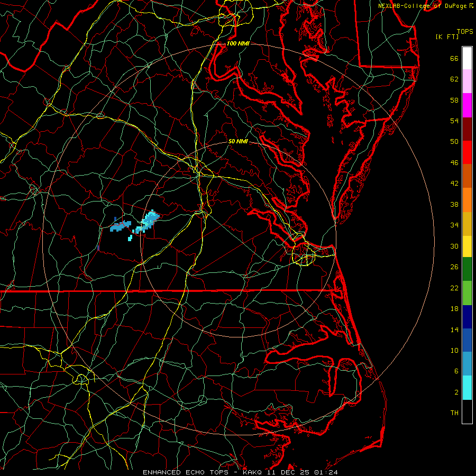
Task: Click the medium blue 14 kft legend swatch
Action: [467, 340]
